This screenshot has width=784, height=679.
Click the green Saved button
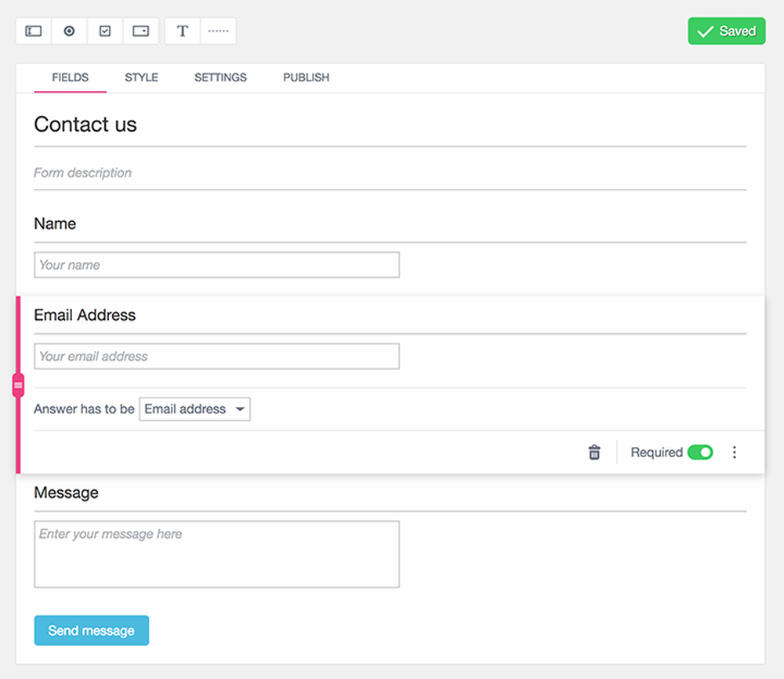(x=727, y=31)
